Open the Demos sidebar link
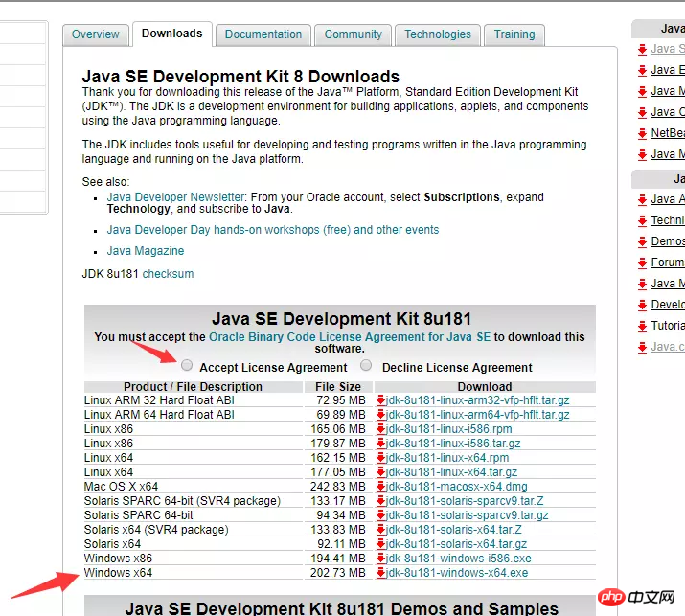This screenshot has width=685, height=616. (668, 241)
